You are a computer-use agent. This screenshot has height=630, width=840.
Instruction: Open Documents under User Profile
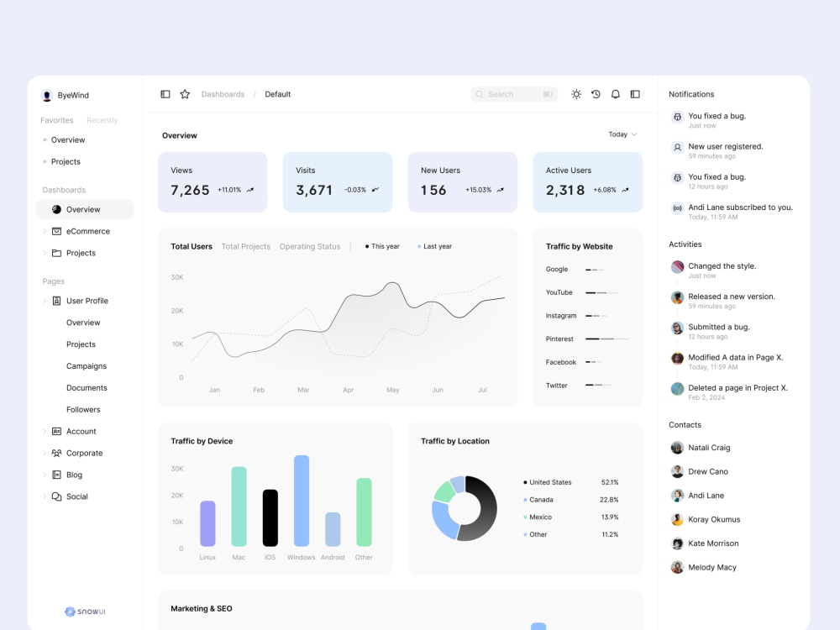point(87,388)
